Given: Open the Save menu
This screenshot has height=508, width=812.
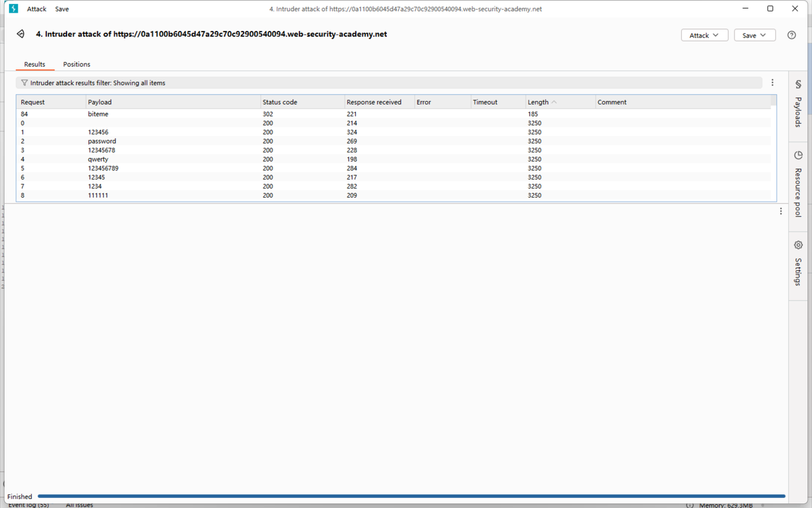Looking at the screenshot, I should pos(62,8).
